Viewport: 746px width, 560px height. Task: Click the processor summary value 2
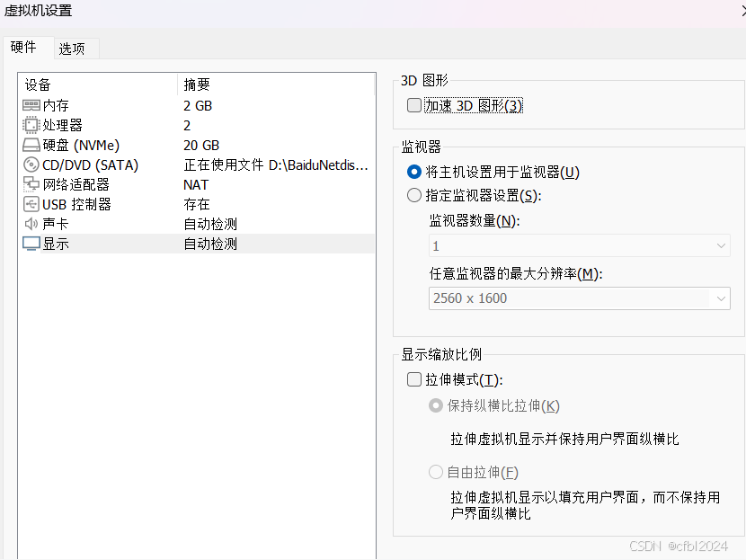(x=187, y=126)
